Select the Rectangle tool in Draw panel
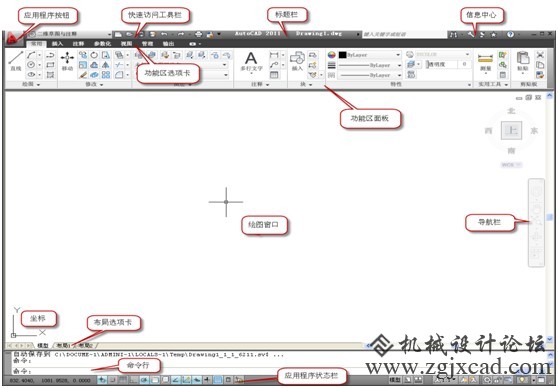558x388 pixels. click(50, 65)
